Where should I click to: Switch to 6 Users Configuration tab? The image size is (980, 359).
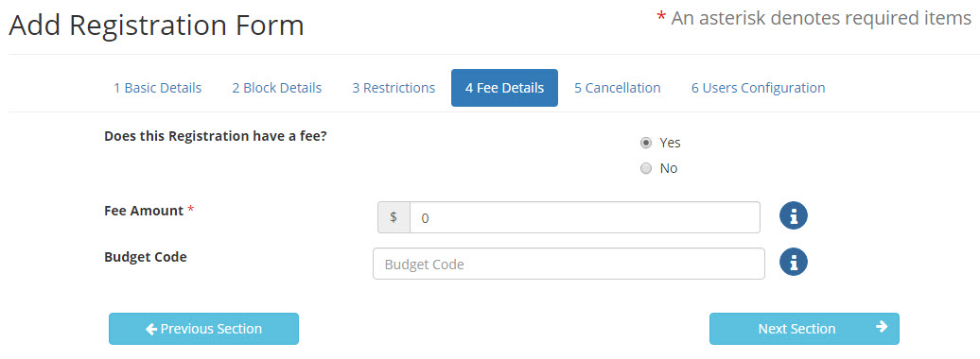tap(758, 88)
